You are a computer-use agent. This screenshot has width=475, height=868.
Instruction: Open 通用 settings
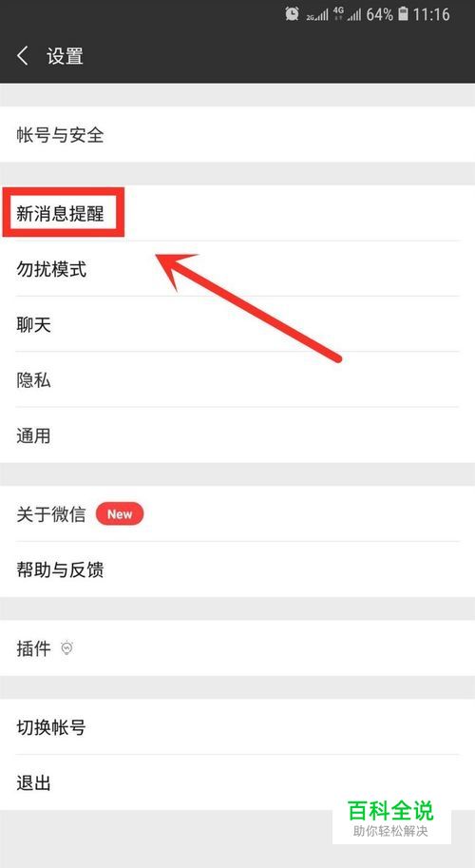(x=237, y=435)
